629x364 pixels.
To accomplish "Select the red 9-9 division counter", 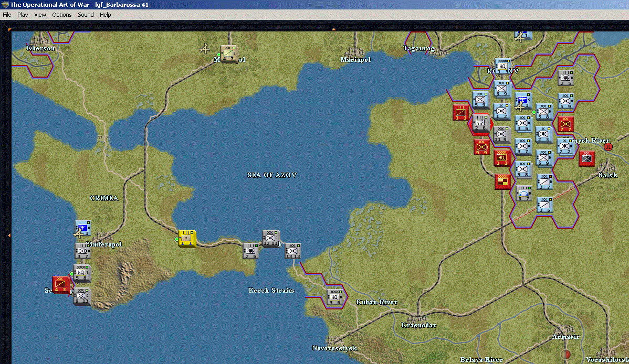I will tap(481, 147).
